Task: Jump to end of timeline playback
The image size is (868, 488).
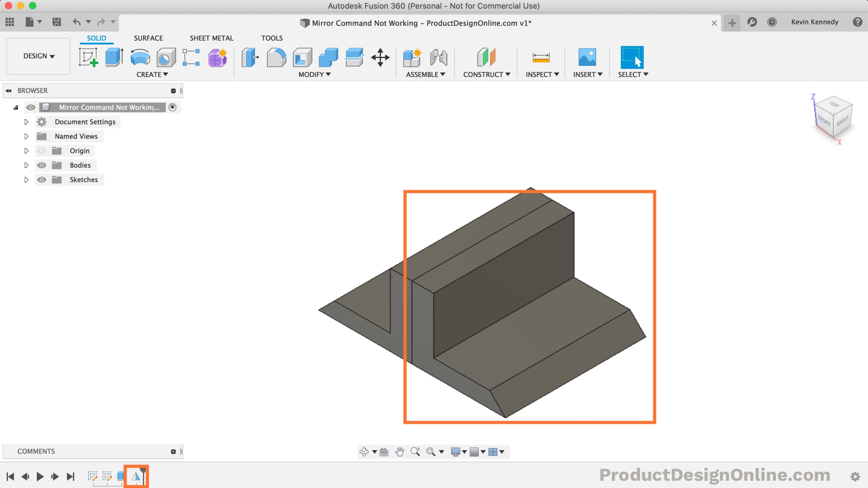Action: click(x=71, y=476)
